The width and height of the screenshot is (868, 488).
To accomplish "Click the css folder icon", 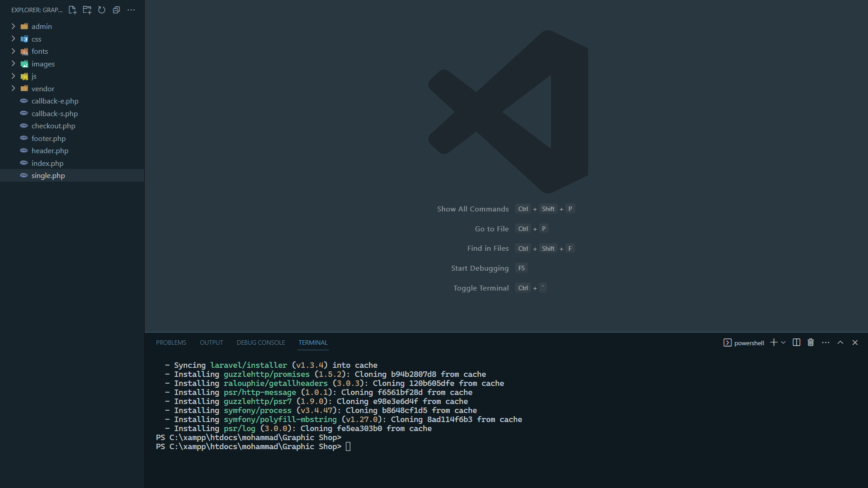I will [x=24, y=39].
